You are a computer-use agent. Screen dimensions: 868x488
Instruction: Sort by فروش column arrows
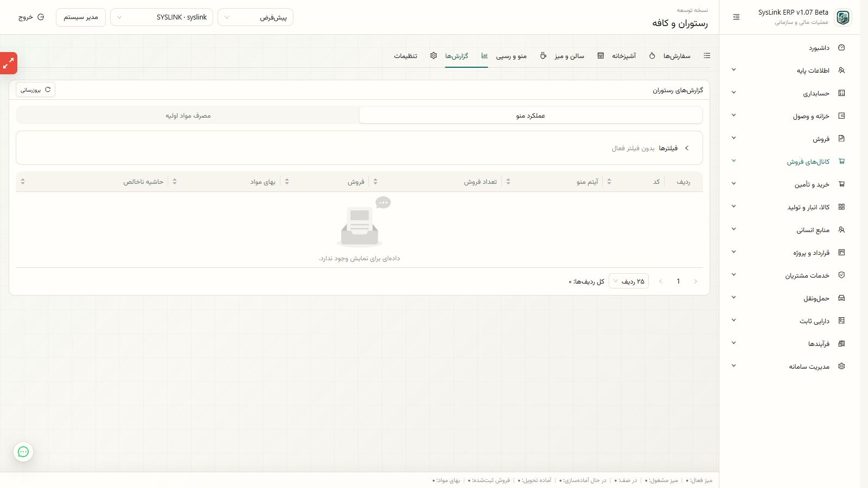pos(287,182)
